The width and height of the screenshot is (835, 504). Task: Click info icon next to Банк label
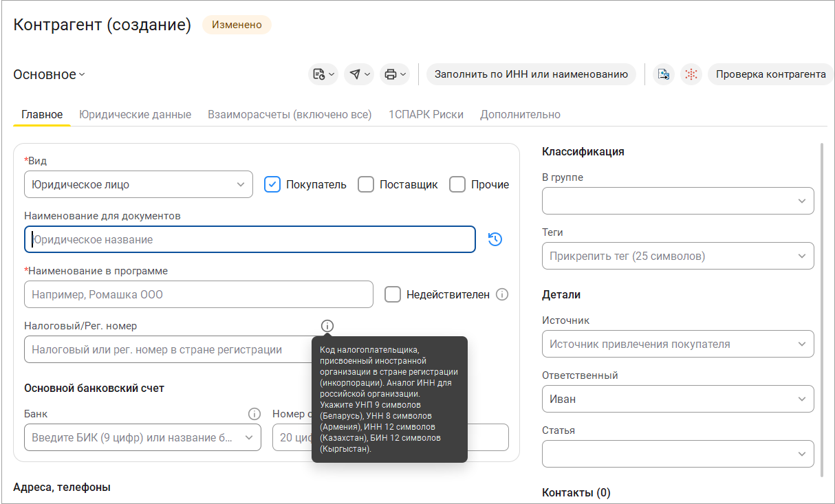pos(254,414)
